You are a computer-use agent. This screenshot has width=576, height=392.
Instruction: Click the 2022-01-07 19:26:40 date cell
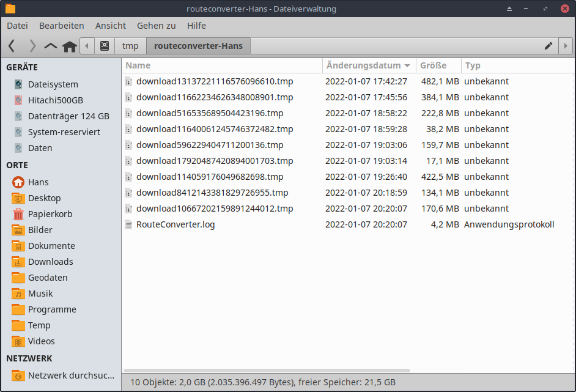click(x=366, y=177)
